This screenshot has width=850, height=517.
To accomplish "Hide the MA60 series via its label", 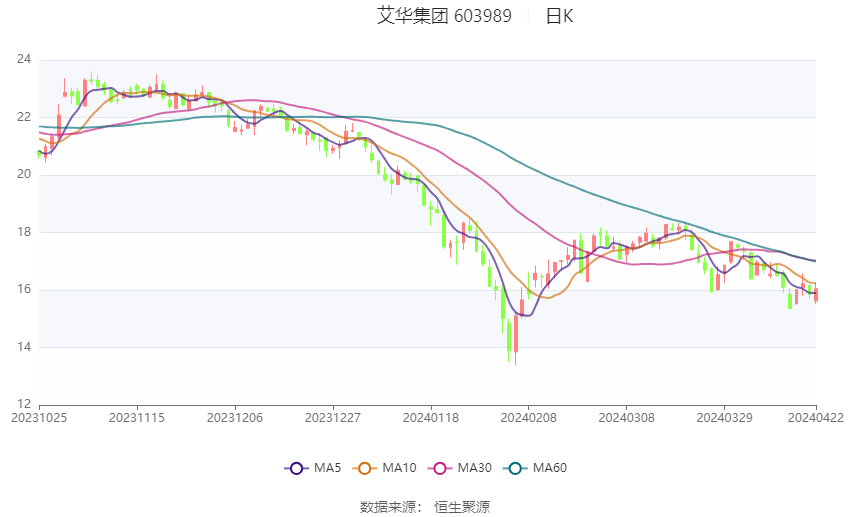I will 550,468.
